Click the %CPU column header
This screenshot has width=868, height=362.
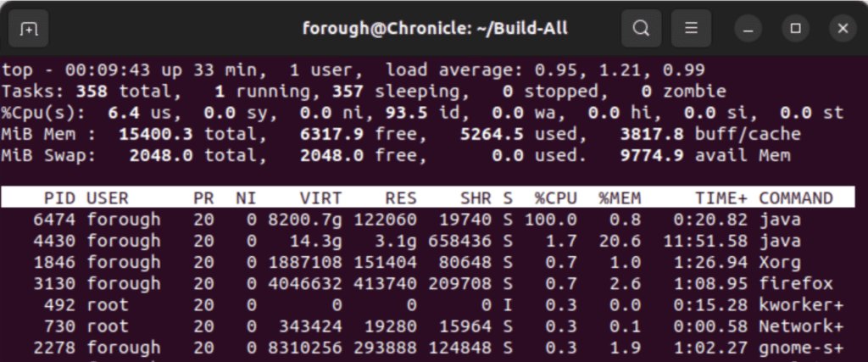pyautogui.click(x=555, y=198)
